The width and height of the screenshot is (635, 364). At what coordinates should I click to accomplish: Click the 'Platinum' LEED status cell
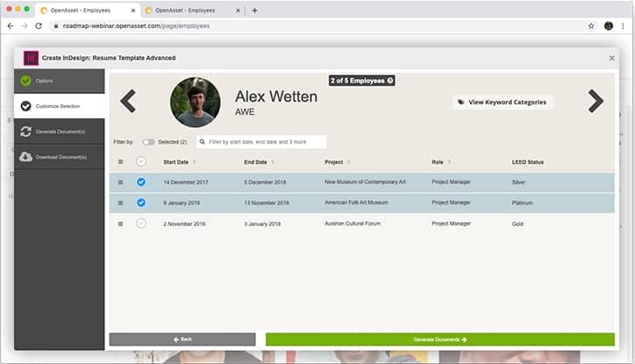coord(522,203)
